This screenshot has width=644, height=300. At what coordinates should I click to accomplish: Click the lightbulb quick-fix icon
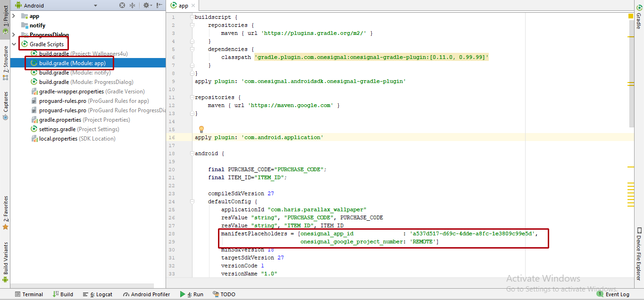pos(201,129)
